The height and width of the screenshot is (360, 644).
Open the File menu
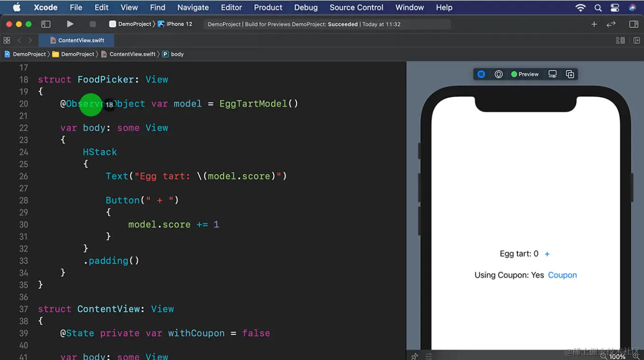[x=76, y=7]
